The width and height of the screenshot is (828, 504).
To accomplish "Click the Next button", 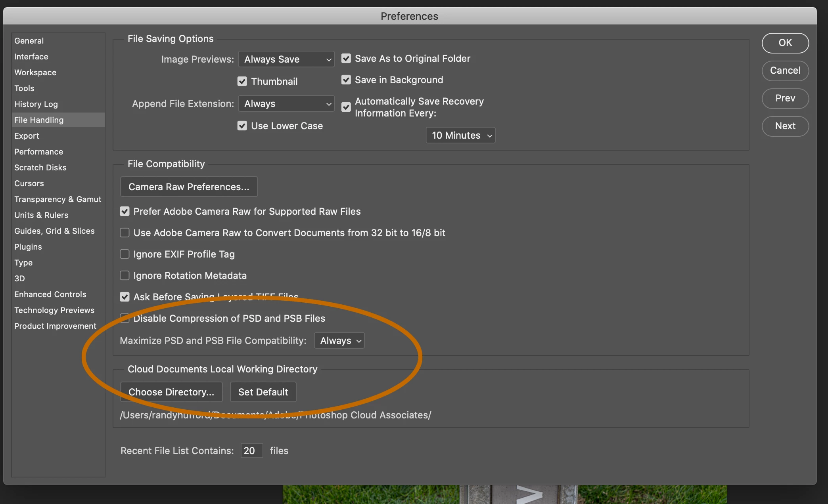I will point(785,126).
